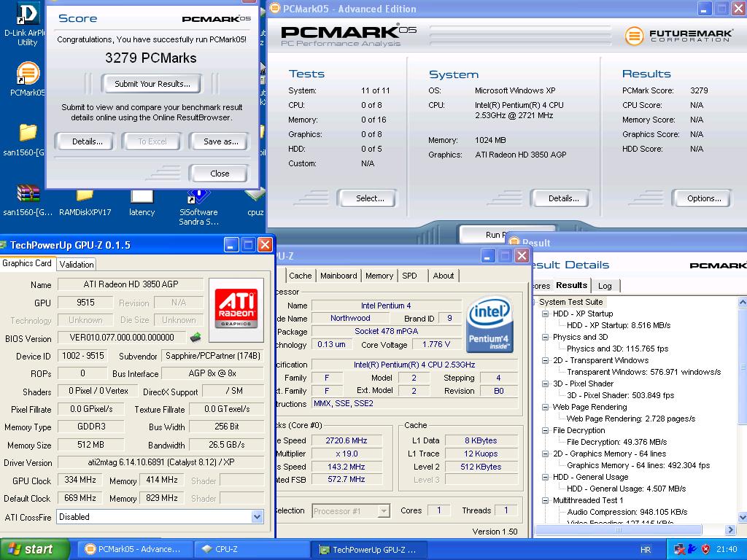
Task: Select Results tab in Result Details
Action: point(571,285)
